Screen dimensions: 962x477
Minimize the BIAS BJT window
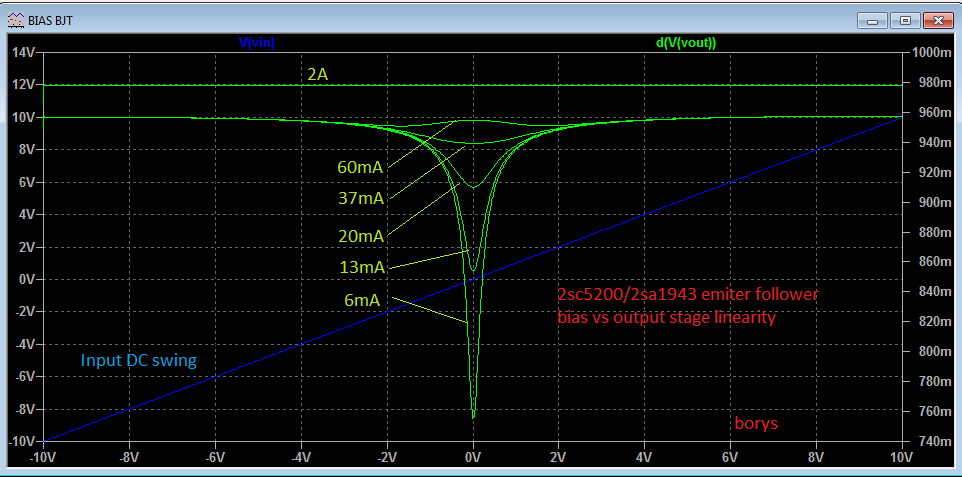click(872, 20)
